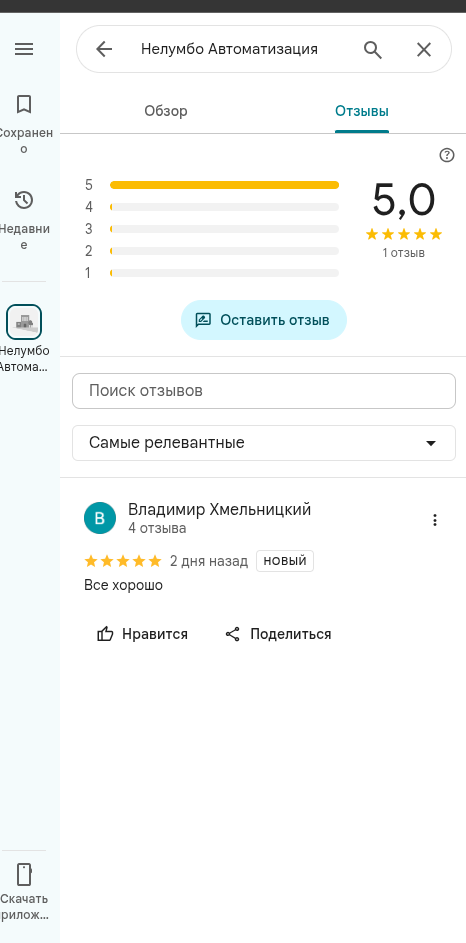Open the hamburger main menu
The height and width of the screenshot is (943, 466).
click(24, 49)
